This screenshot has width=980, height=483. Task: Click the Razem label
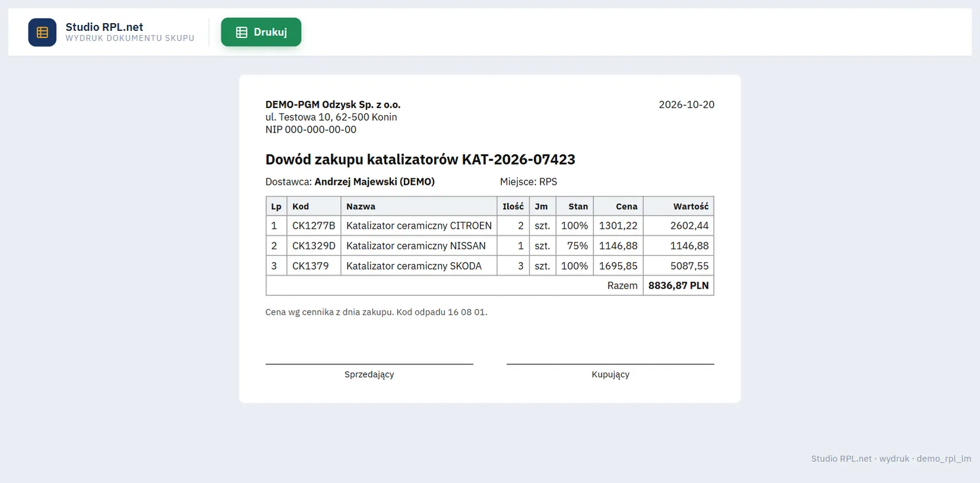pyautogui.click(x=622, y=286)
